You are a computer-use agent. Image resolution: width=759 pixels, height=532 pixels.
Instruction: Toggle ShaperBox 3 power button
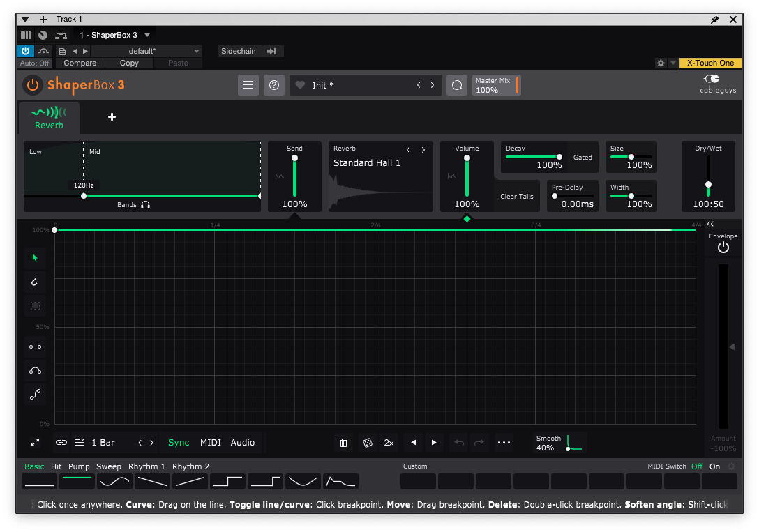pos(32,85)
